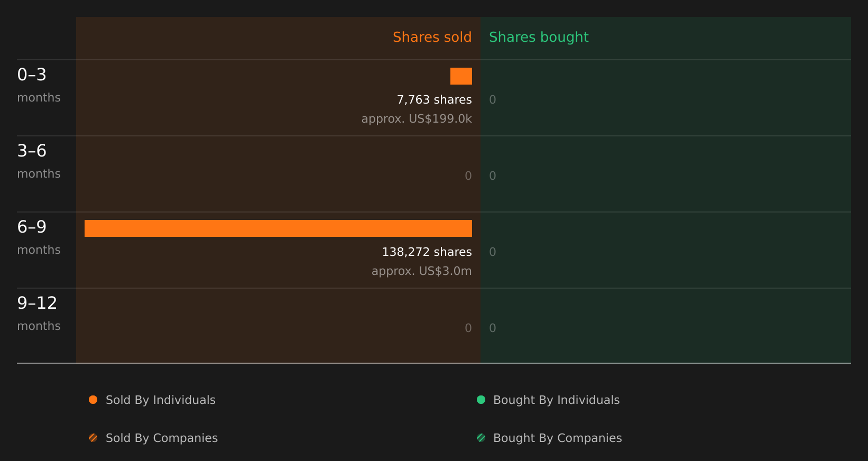Select the 6–9 months orange bar

pyautogui.click(x=278, y=228)
